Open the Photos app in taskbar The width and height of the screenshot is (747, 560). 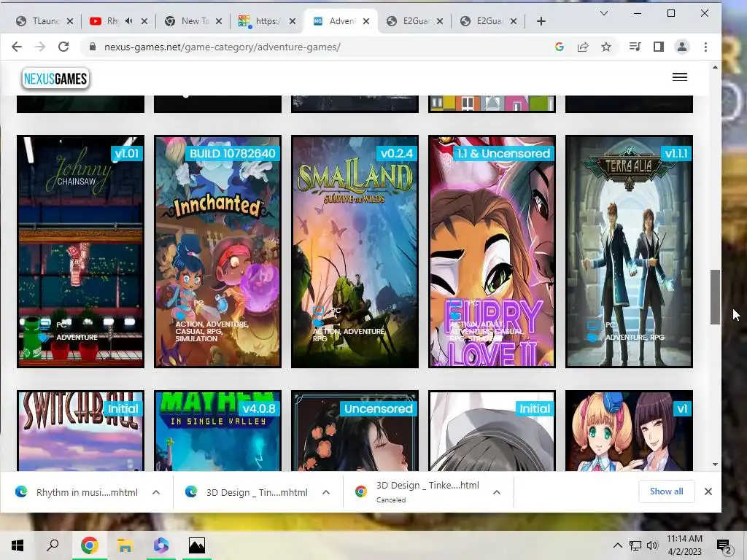(196, 545)
